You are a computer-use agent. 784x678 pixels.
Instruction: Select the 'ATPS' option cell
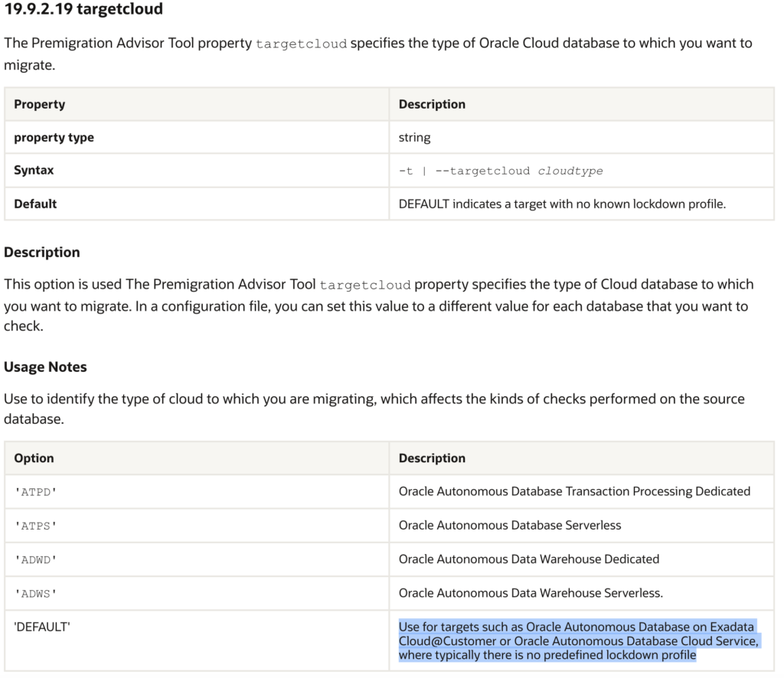pos(35,526)
